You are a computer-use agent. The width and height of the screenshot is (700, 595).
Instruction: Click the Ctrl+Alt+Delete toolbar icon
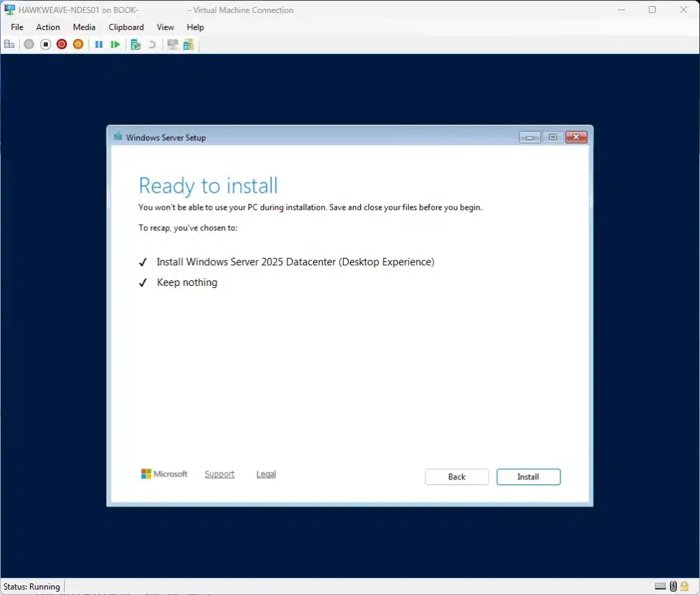pyautogui.click(x=9, y=44)
